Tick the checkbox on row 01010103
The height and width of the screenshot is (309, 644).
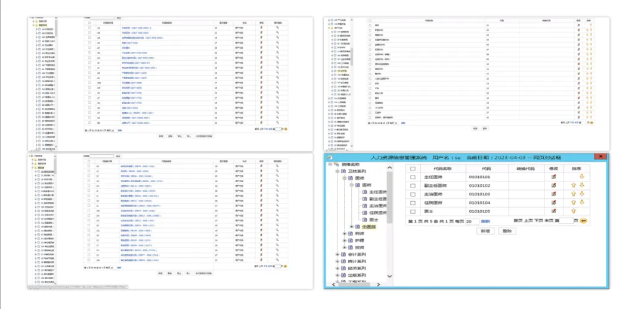(413, 194)
